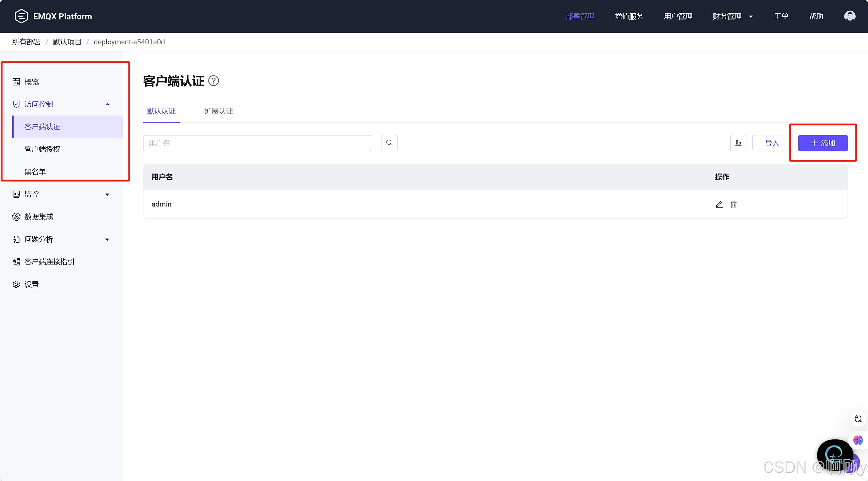Click the EMQX Platform logo
The image size is (868, 481).
(21, 16)
